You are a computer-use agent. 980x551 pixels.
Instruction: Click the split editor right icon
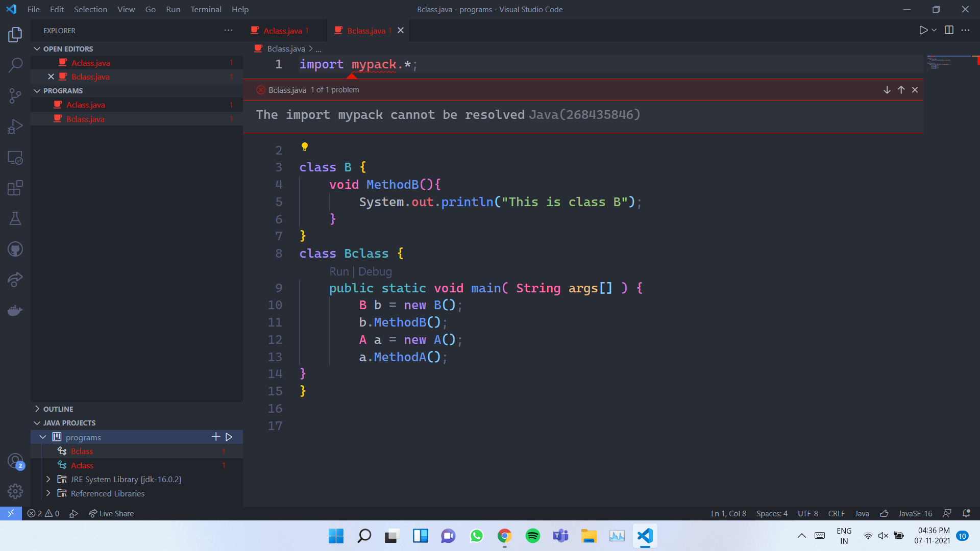[949, 30]
